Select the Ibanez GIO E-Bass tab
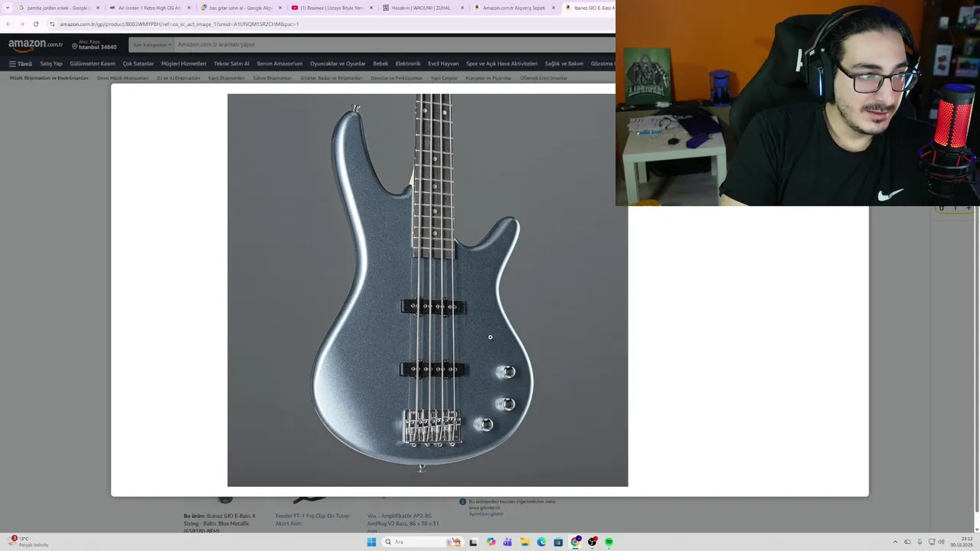This screenshot has width=980, height=551. pyautogui.click(x=589, y=8)
